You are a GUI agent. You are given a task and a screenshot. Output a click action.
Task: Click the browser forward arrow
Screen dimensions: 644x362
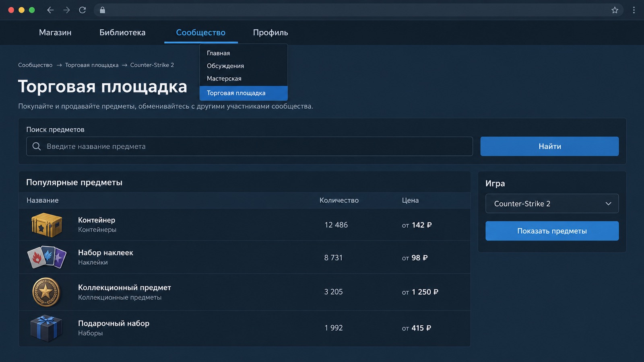(x=66, y=10)
